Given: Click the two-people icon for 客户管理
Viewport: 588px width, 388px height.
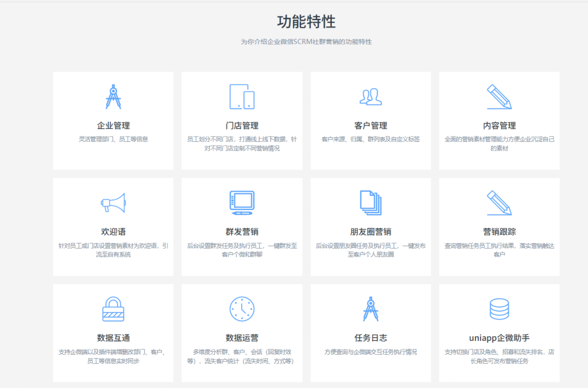Looking at the screenshot, I should (x=370, y=96).
